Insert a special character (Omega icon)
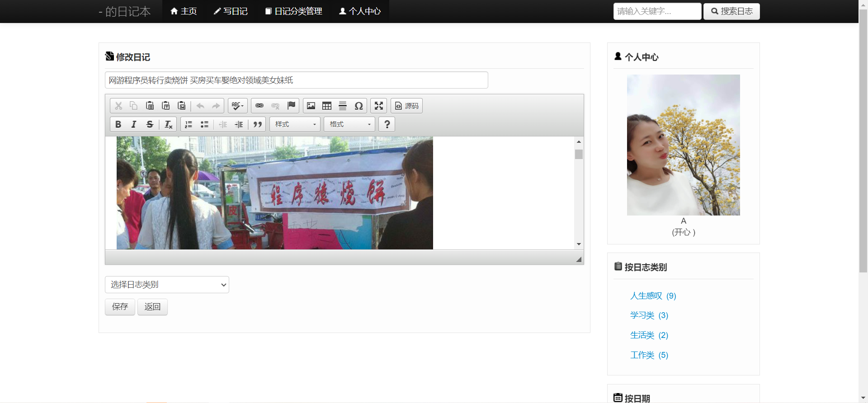The height and width of the screenshot is (403, 868). (x=359, y=106)
